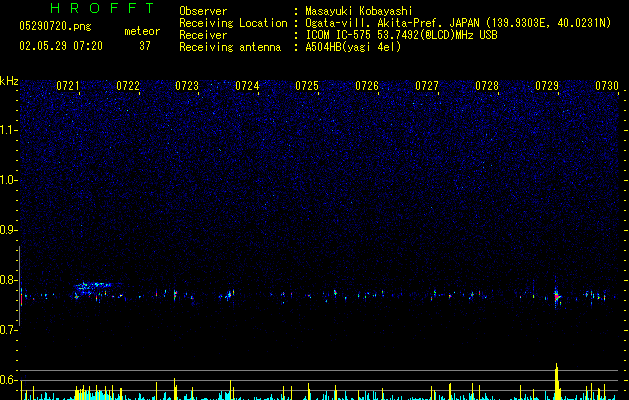
Task: Click the 0722 time marker
Action: (128, 86)
